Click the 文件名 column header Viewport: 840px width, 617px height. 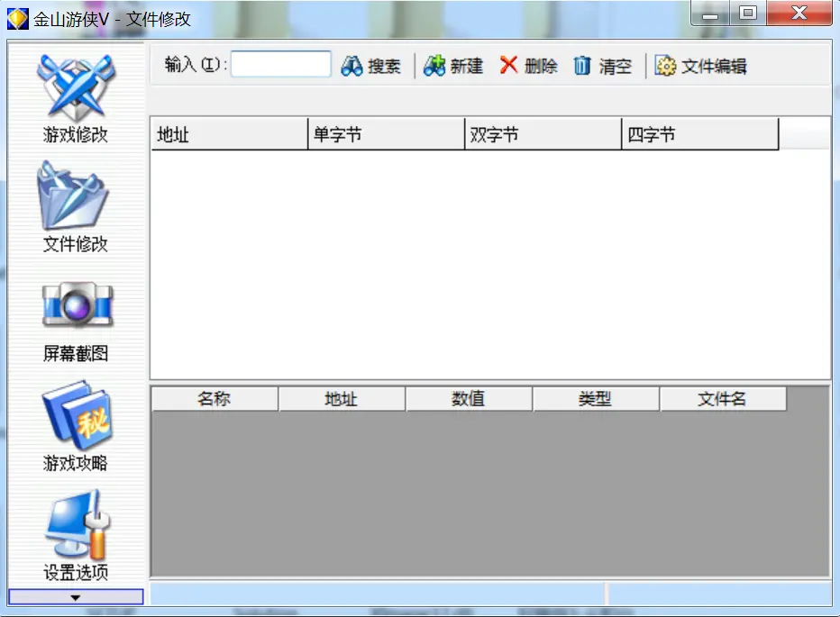723,399
